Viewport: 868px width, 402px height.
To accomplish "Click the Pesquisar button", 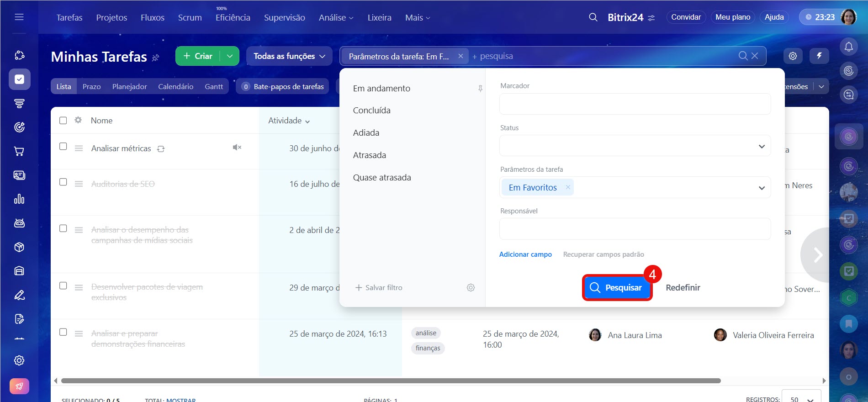I will [x=617, y=287].
